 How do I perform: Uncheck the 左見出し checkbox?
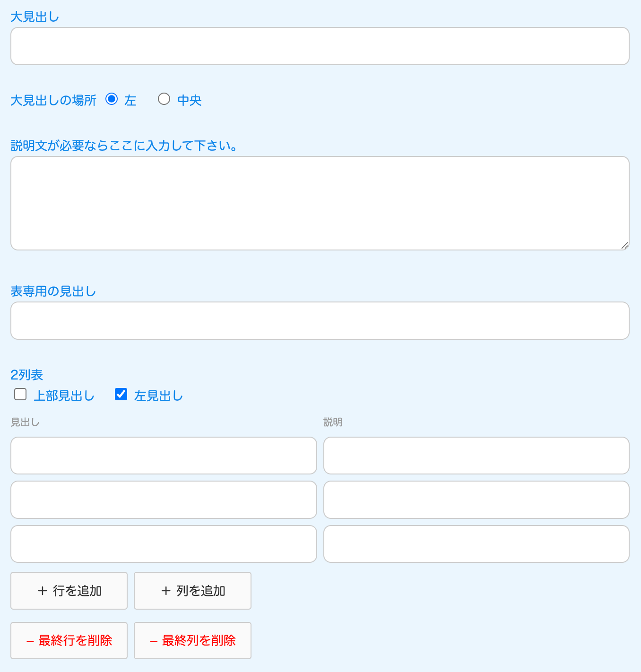pyautogui.click(x=121, y=395)
